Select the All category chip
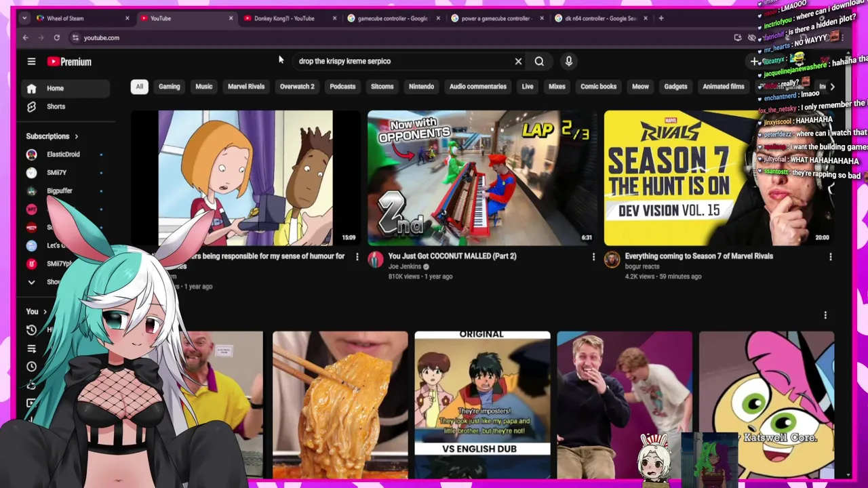The width and height of the screenshot is (868, 488). click(x=139, y=87)
